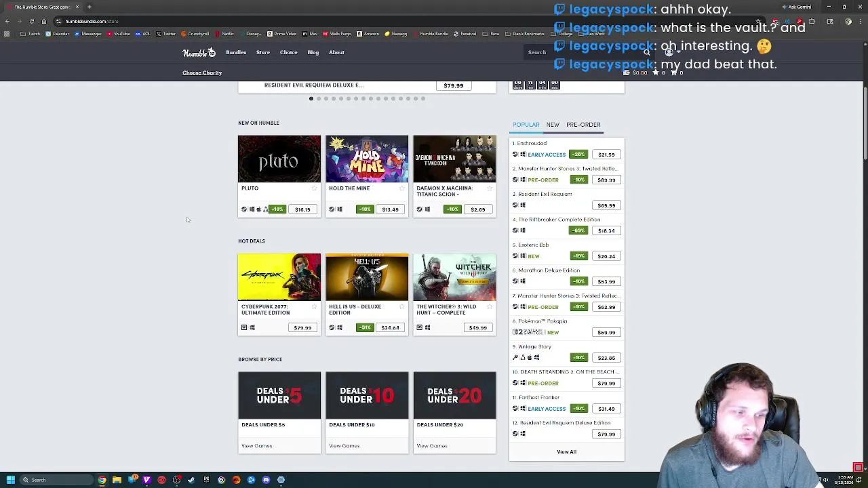Click the $34.64 price on Hell Is Us
The image size is (868, 488).
tap(390, 328)
